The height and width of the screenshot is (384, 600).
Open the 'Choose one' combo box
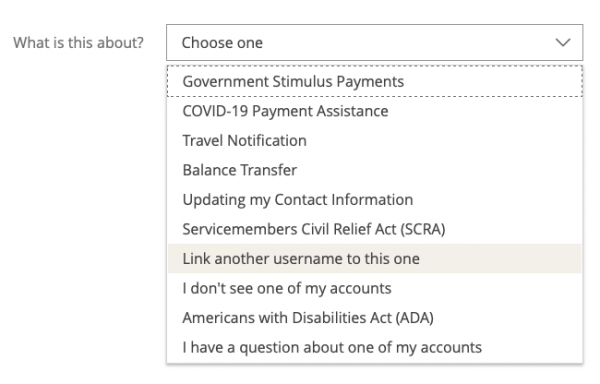(375, 42)
